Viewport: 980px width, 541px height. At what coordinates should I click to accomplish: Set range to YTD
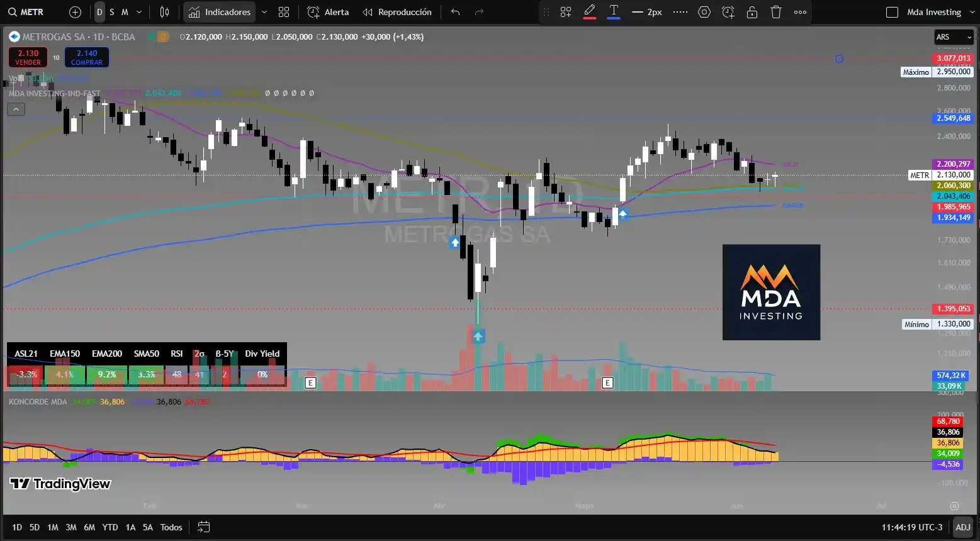(x=110, y=527)
